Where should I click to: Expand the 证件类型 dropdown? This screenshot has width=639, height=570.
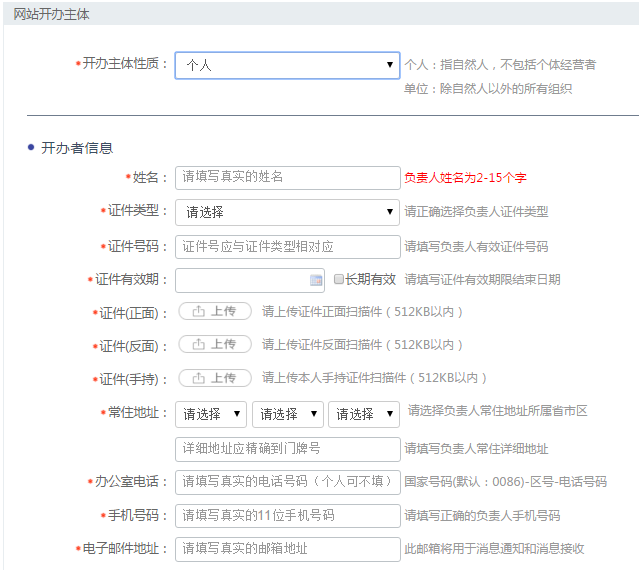287,212
